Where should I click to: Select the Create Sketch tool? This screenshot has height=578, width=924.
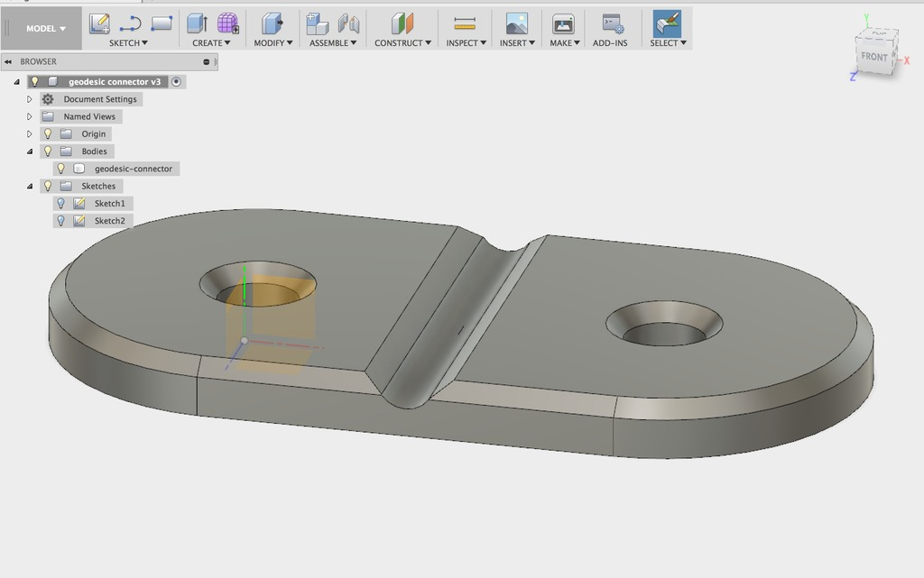(99, 23)
